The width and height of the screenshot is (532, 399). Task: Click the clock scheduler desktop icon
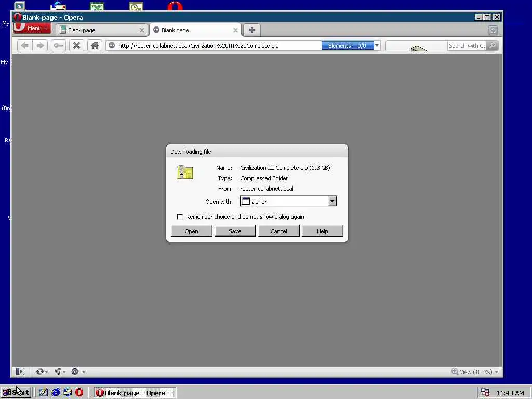click(136, 6)
